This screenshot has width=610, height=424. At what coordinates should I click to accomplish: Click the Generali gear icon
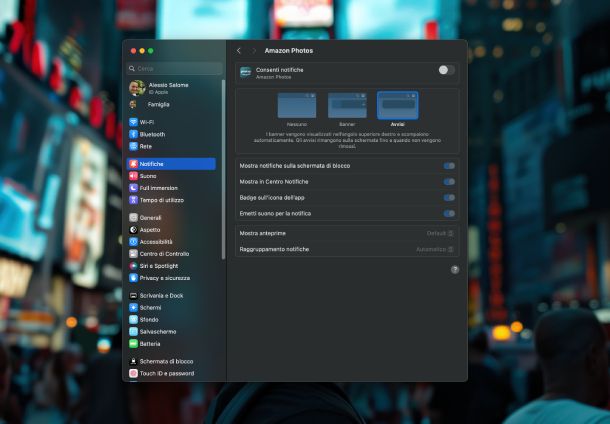click(133, 217)
